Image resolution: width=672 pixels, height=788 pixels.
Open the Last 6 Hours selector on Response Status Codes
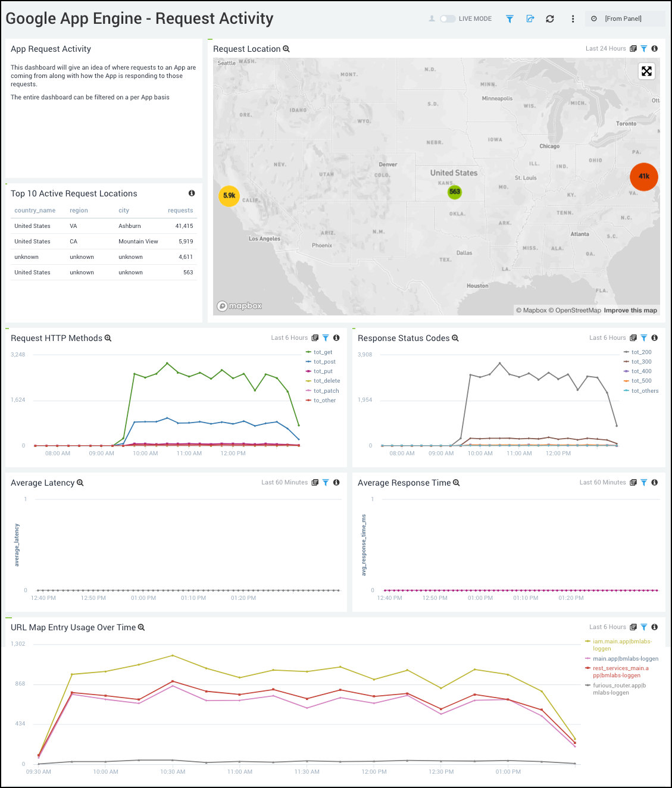[x=607, y=337]
